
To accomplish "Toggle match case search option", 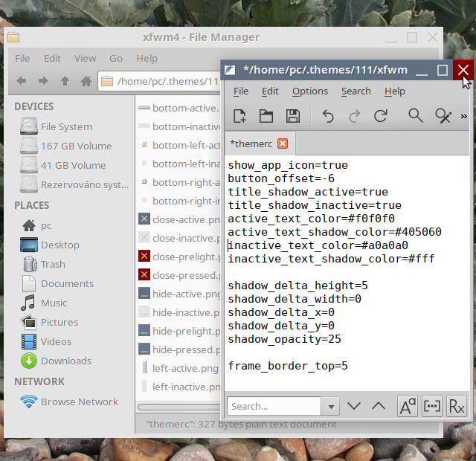I will 408,406.
